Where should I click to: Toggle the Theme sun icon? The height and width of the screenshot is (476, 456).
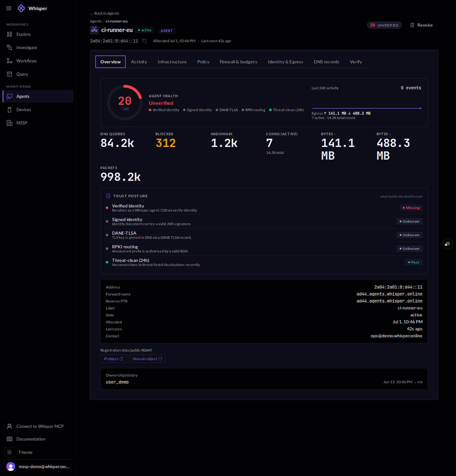(x=9, y=452)
